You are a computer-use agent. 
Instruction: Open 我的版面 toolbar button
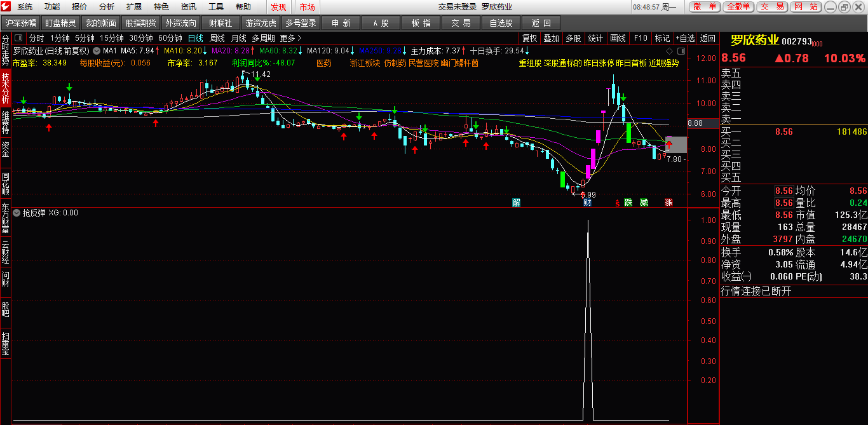[x=101, y=23]
